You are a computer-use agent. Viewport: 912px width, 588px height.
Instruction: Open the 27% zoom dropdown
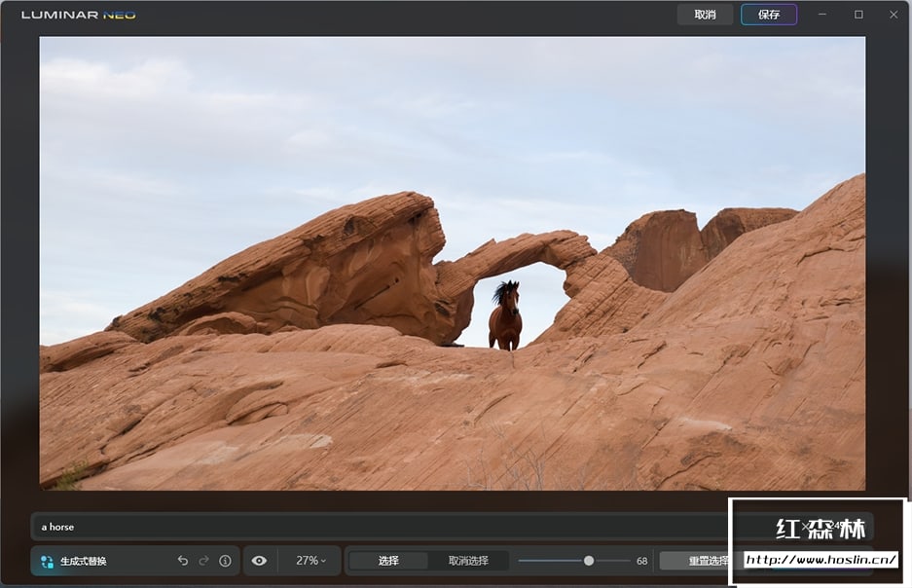310,561
